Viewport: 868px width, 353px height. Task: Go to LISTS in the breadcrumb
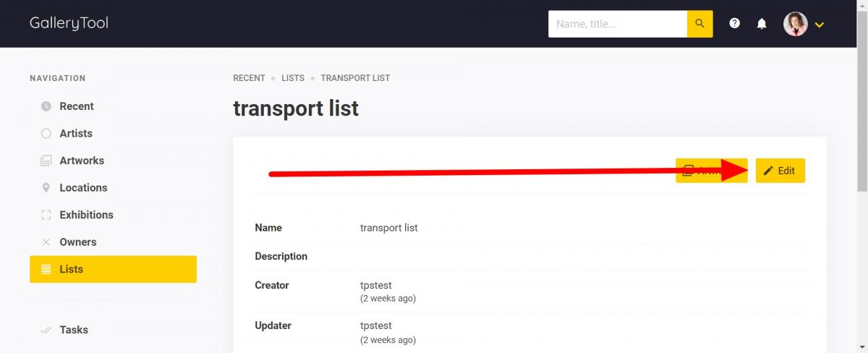pos(293,78)
